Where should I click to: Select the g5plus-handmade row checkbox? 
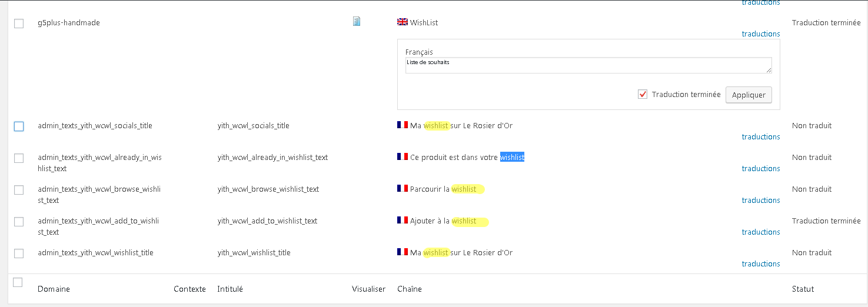[19, 24]
